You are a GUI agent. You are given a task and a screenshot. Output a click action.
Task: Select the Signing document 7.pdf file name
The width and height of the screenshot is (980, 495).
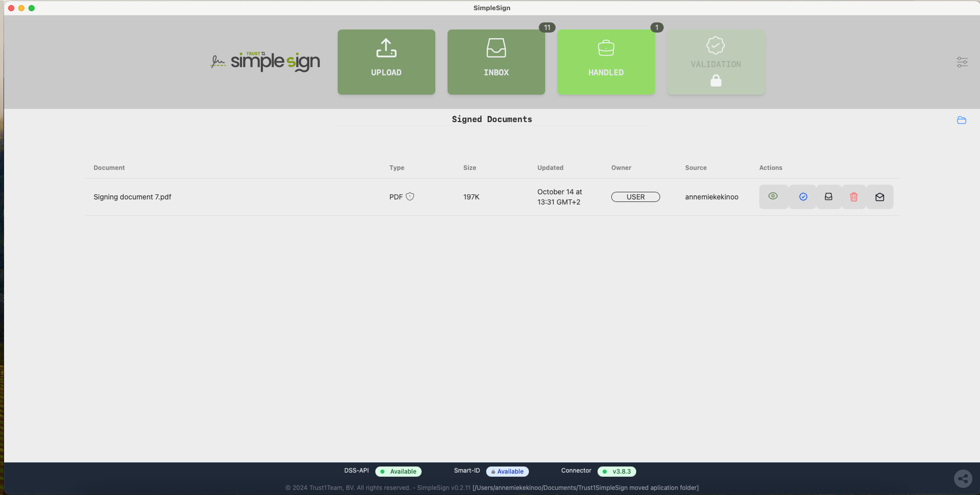(x=132, y=197)
